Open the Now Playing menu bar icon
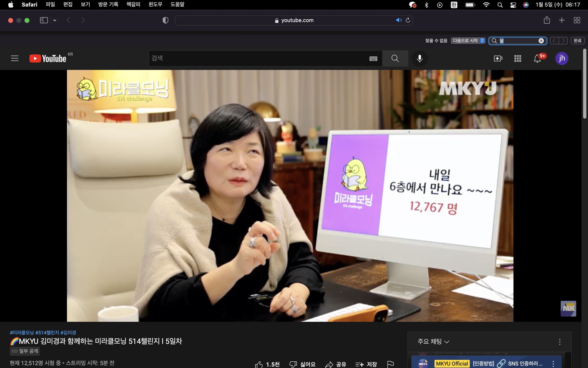The width and height of the screenshot is (588, 368). (440, 5)
